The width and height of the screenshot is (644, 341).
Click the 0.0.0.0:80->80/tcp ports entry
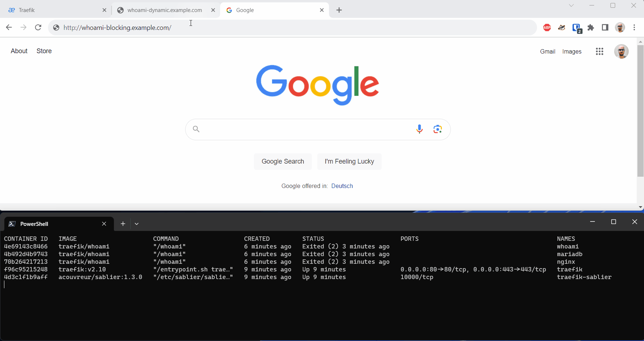(x=433, y=269)
